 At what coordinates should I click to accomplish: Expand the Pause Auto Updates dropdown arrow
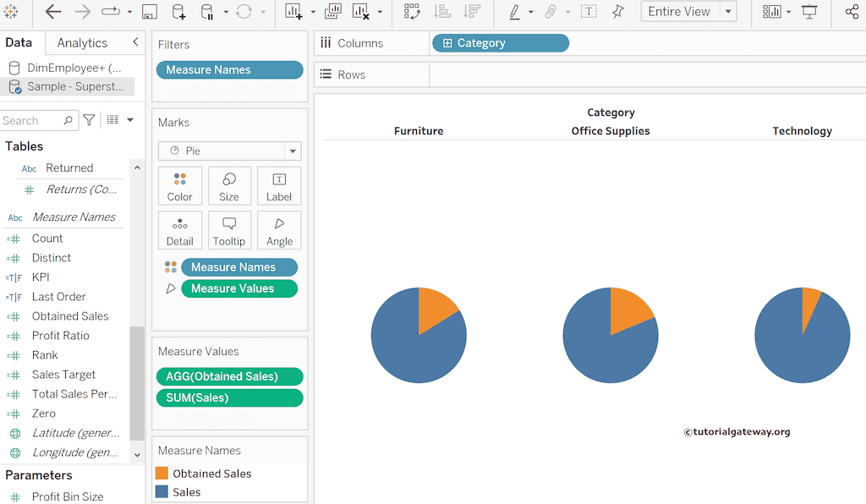[226, 12]
